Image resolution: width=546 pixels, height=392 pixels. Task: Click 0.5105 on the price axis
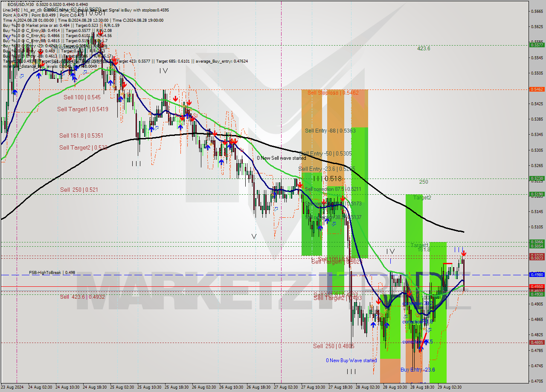point(536,227)
